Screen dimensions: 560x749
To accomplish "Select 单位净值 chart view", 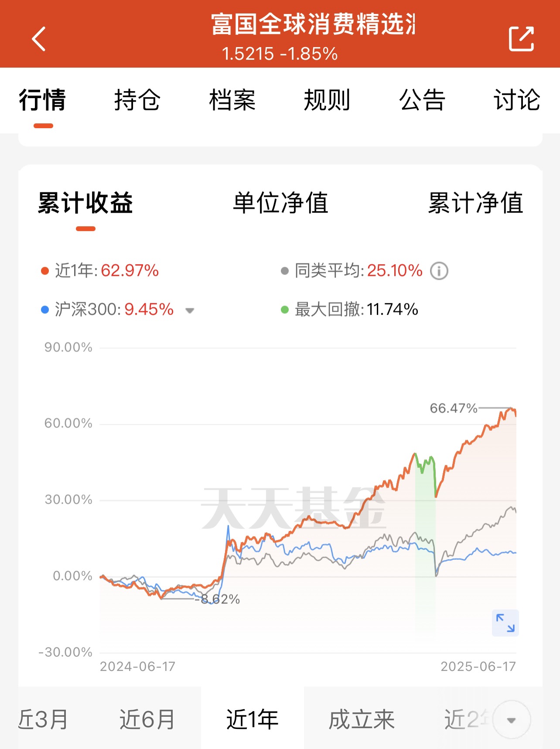I will pos(280,203).
